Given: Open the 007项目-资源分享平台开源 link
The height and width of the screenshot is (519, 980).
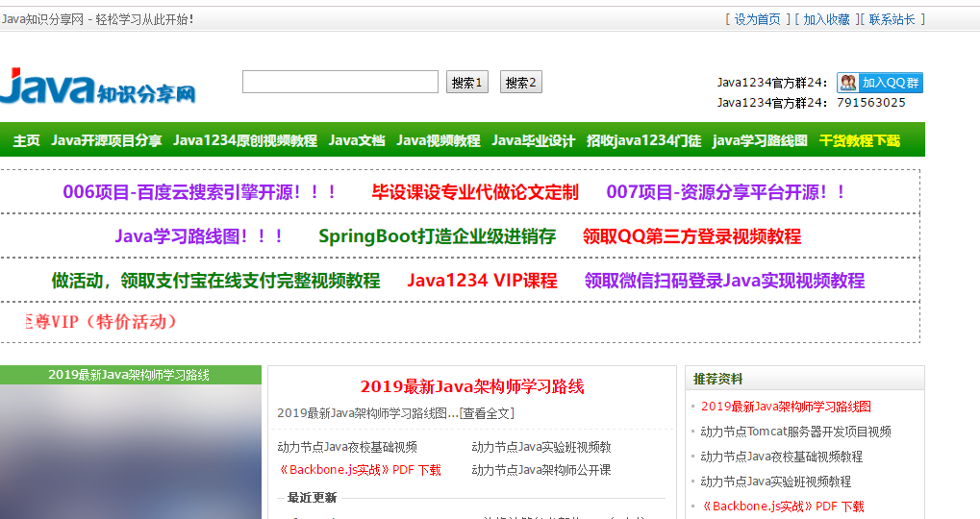Looking at the screenshot, I should [726, 191].
